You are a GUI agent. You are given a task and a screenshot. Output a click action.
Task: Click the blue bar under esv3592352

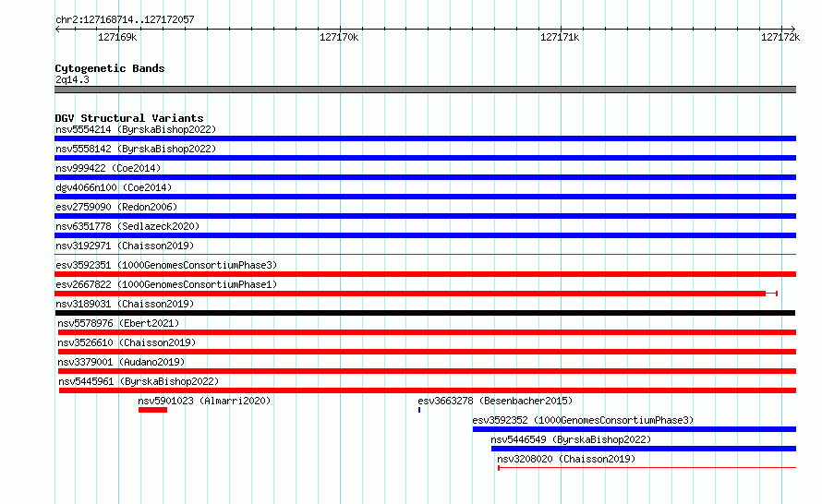point(635,429)
